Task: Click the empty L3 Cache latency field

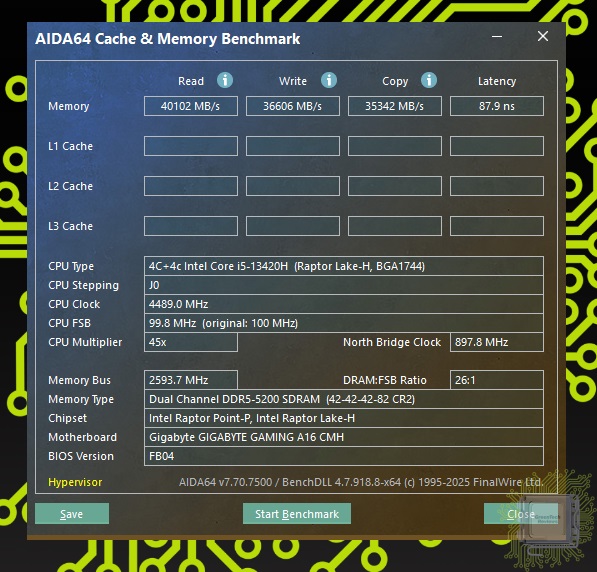Action: (x=497, y=226)
